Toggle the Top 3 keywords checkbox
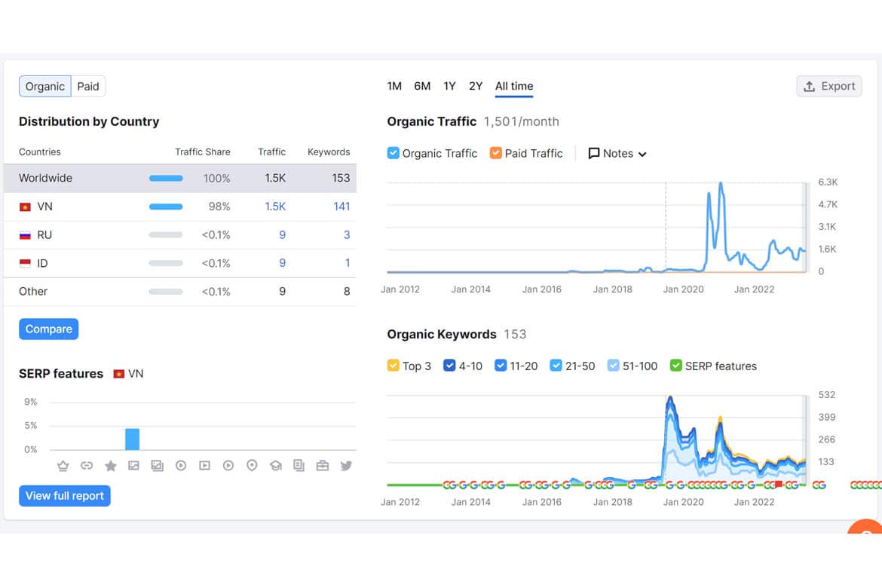 394,366
